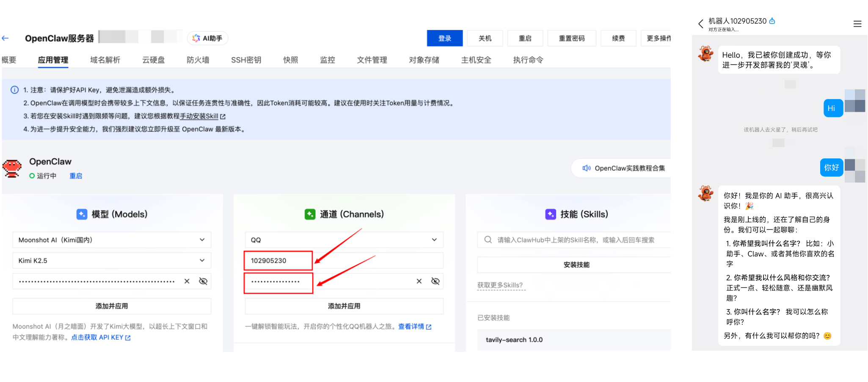Open the OpenClaw实践教程合集 button
Viewport: 868px width, 382px height.
(x=622, y=168)
